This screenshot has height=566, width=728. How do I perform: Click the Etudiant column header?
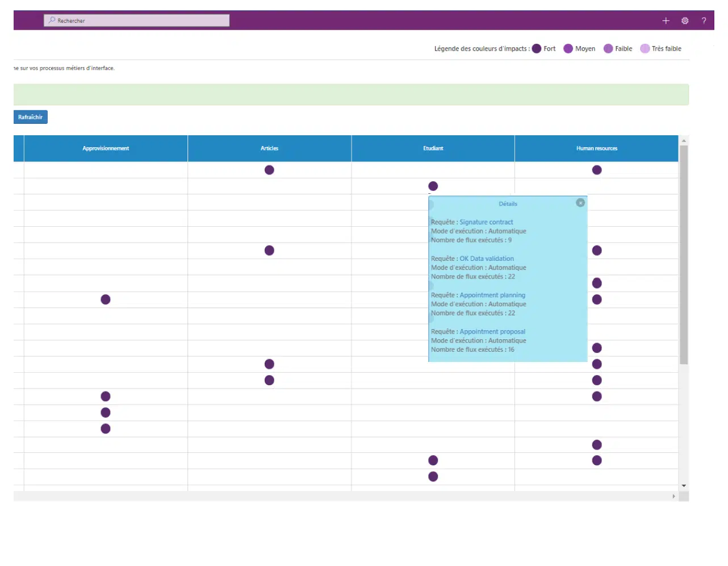[433, 148]
